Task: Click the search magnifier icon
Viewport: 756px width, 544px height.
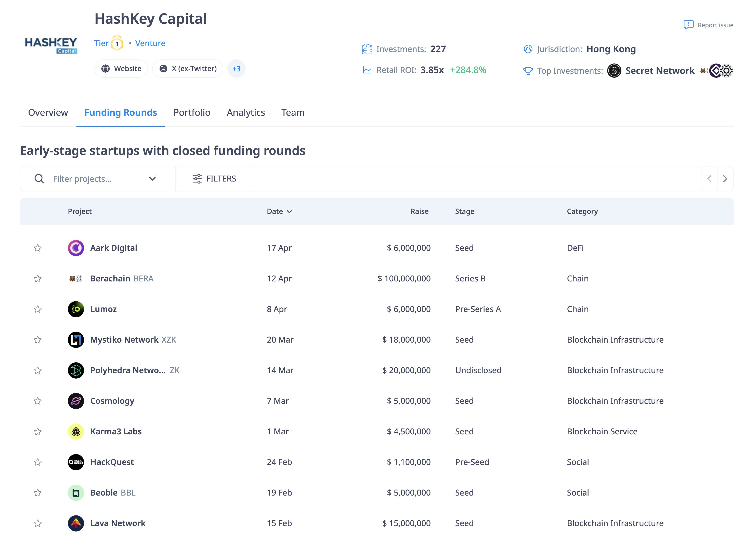Action: (x=39, y=179)
